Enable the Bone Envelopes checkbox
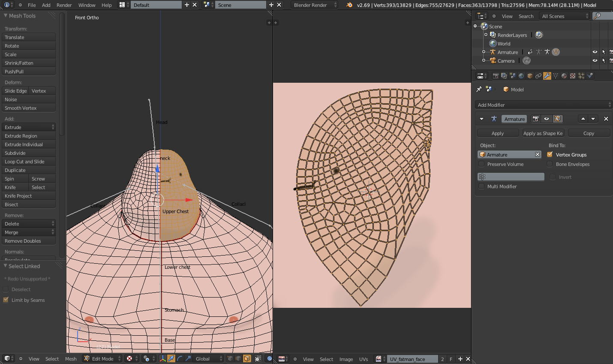Viewport: 613px width, 364px height. (x=550, y=164)
